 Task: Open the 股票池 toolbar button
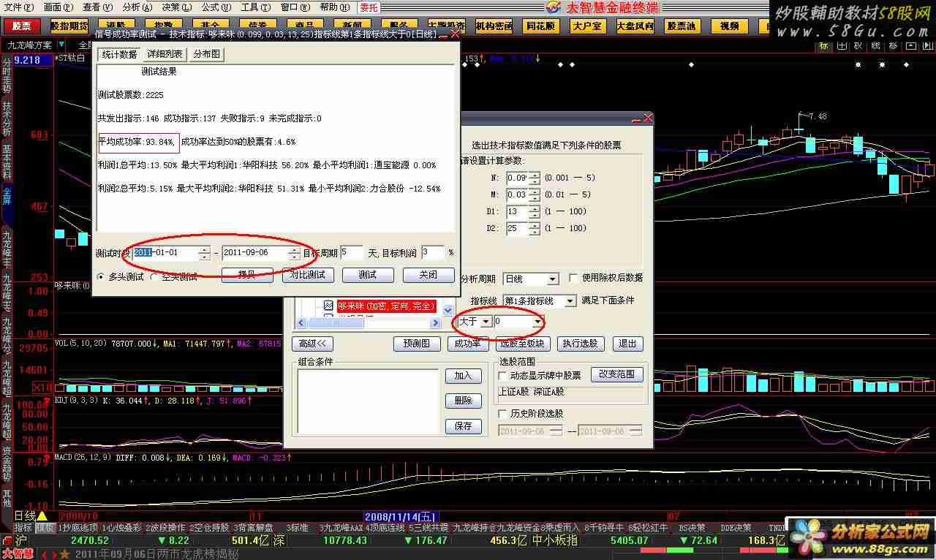coord(682,26)
